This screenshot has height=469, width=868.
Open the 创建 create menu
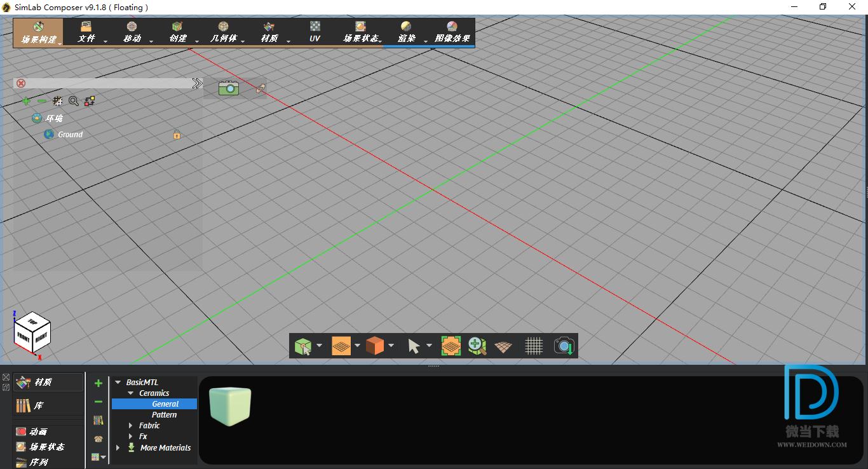[x=178, y=32]
